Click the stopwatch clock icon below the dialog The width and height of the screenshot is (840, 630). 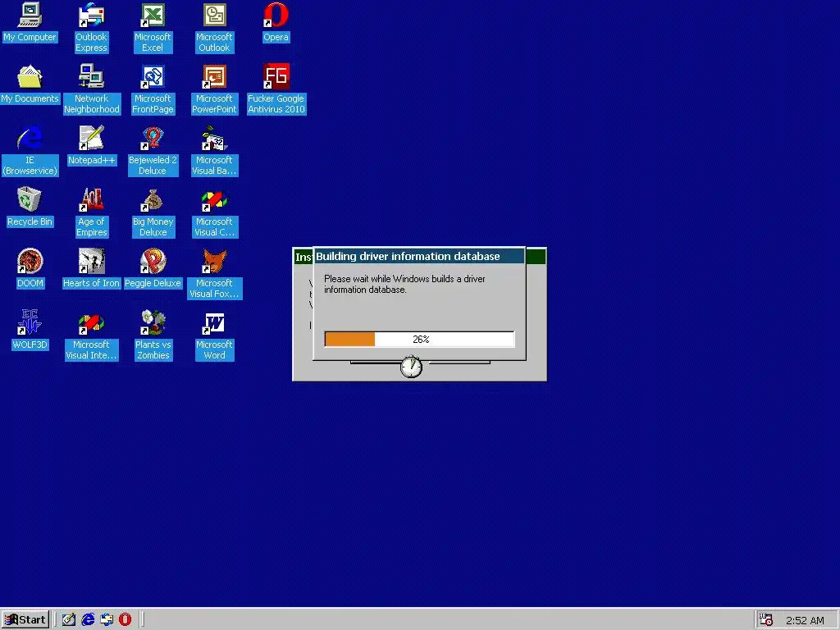pyautogui.click(x=412, y=367)
